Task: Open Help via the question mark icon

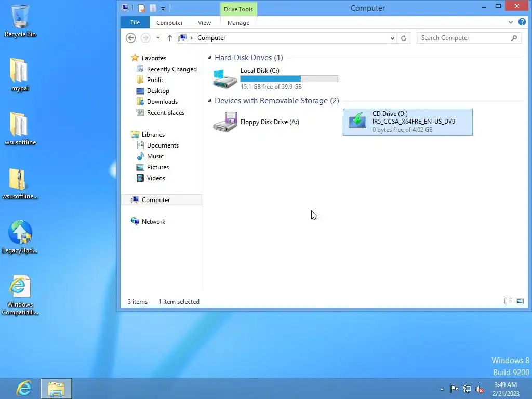Action: 522,22
